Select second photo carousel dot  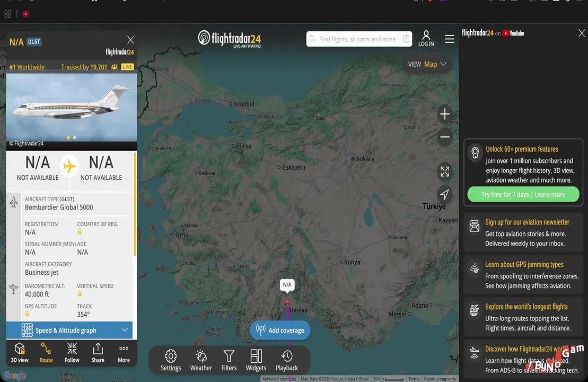click(75, 137)
